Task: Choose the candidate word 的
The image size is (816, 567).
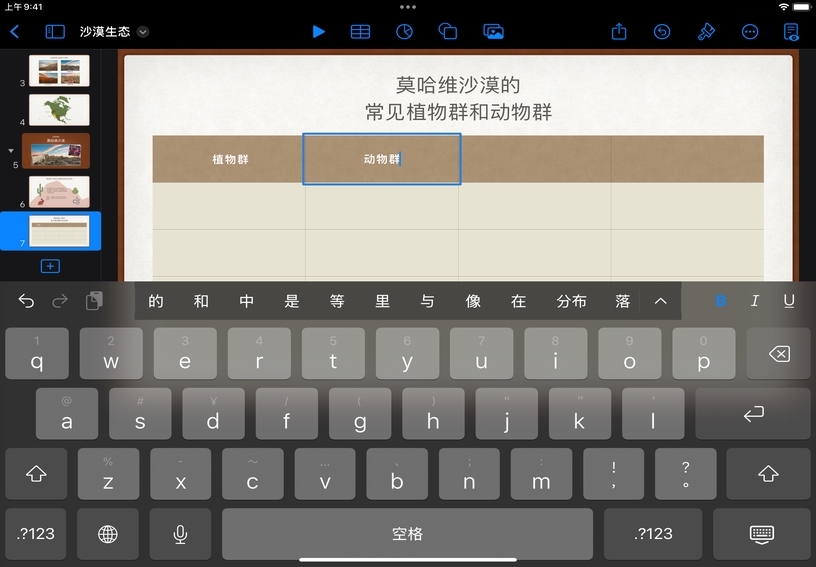Action: coord(156,301)
